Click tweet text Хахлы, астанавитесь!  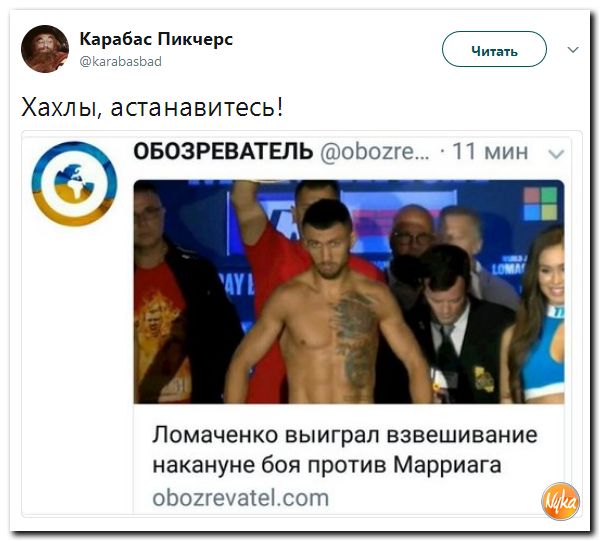pos(153,107)
